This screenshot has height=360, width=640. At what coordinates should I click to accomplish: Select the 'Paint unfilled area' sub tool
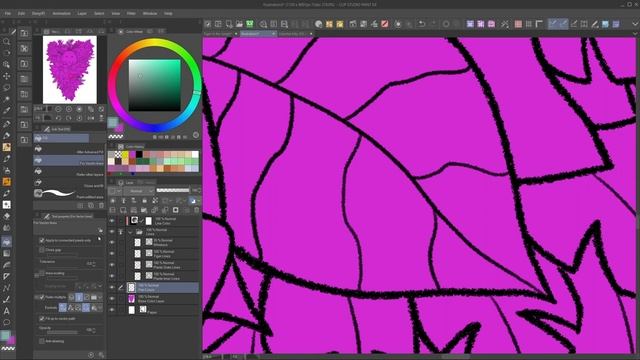[x=69, y=193]
